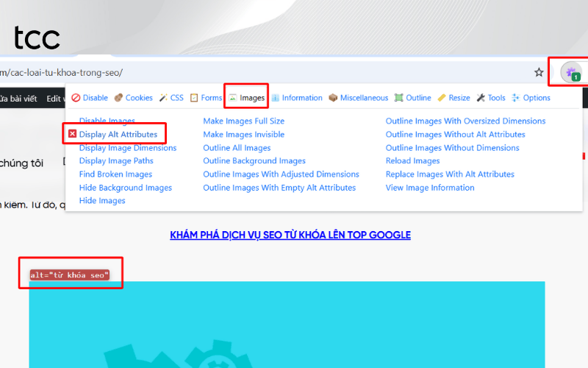This screenshot has width=588, height=368.
Task: Toggle Display Alt Attributes
Action: tap(118, 134)
